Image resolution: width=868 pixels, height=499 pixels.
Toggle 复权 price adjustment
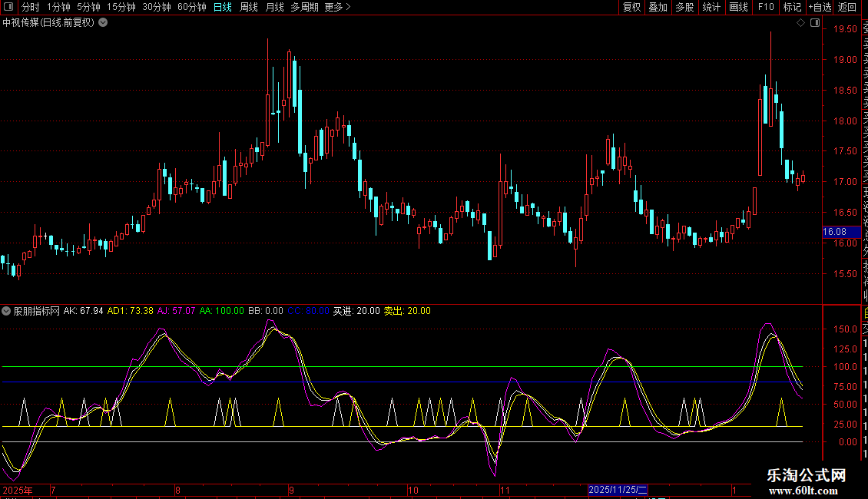coord(631,7)
